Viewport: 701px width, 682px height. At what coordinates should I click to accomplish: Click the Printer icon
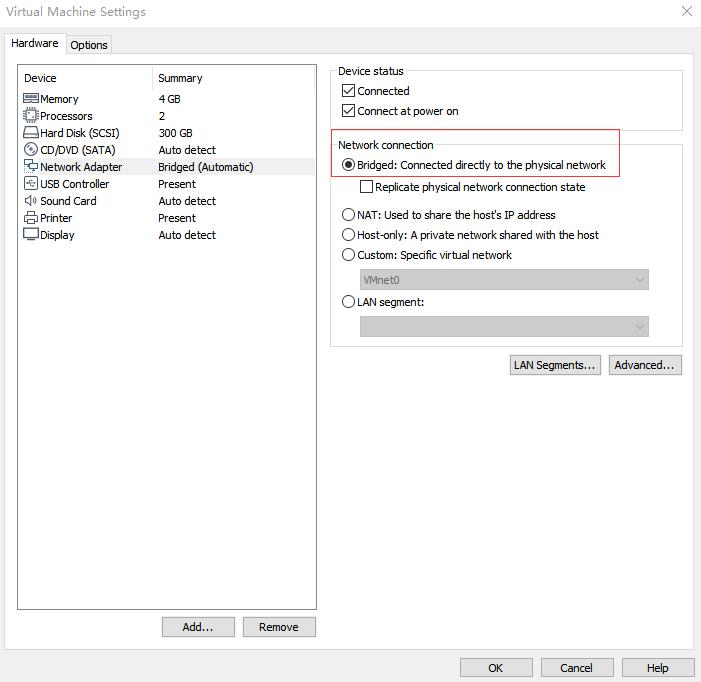click(x=30, y=218)
